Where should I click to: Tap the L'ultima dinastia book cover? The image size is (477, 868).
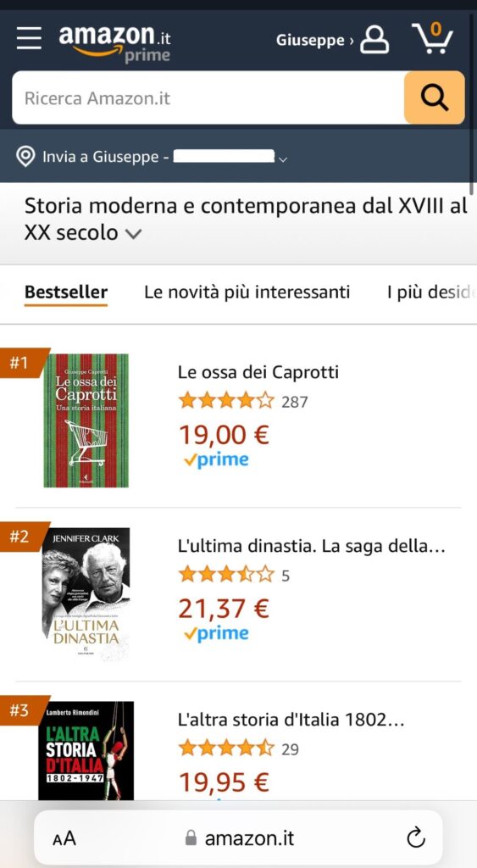pos(86,594)
